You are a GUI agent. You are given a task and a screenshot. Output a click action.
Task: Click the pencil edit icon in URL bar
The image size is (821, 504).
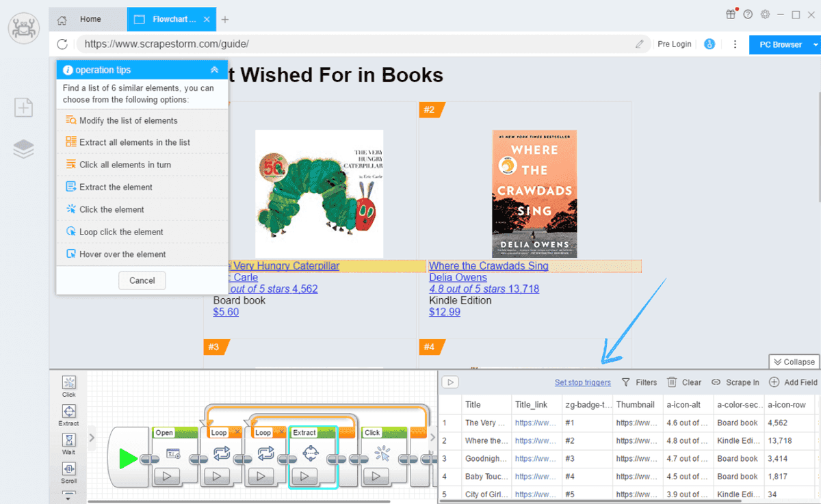pyautogui.click(x=640, y=44)
